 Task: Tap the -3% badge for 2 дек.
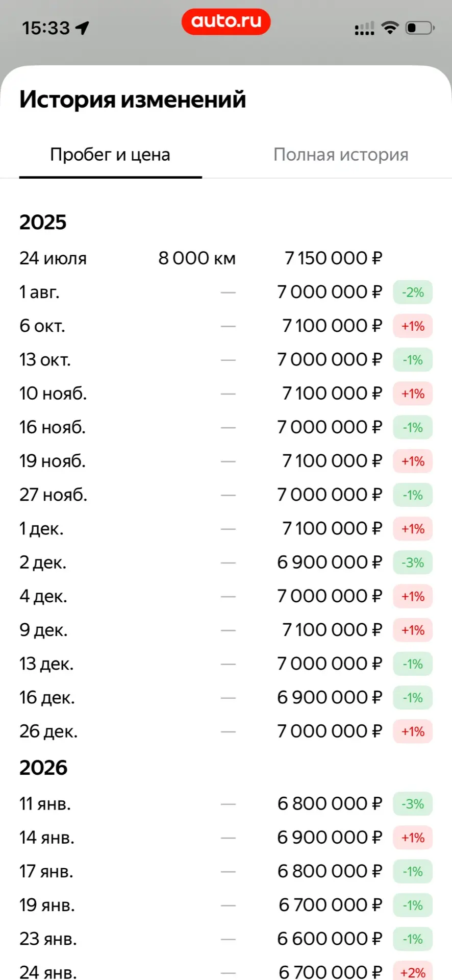coord(413,562)
